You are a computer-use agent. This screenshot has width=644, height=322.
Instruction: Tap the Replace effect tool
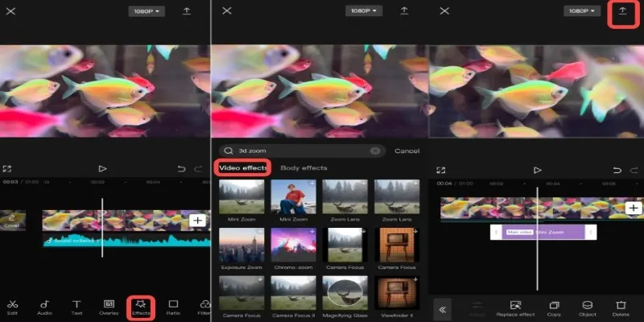point(515,308)
